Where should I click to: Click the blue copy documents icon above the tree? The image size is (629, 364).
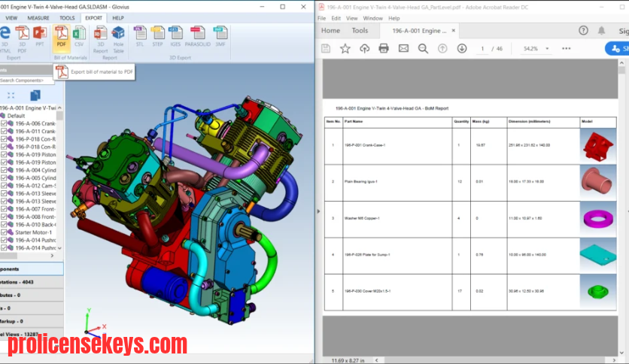tap(35, 96)
